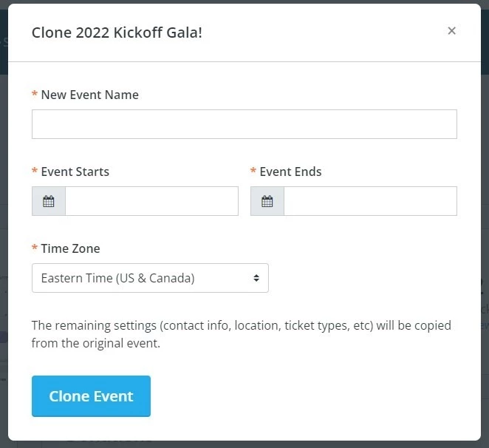Click the New Event Name text field
This screenshot has height=448, width=489.
coord(244,124)
